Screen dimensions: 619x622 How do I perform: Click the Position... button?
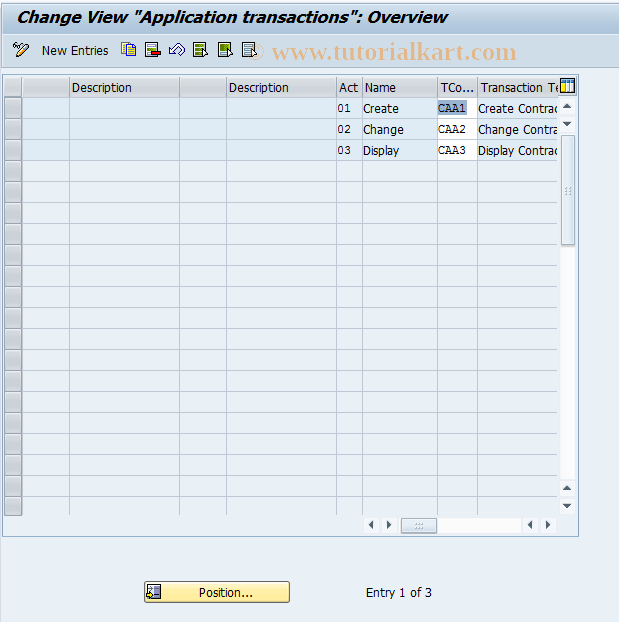pos(217,592)
